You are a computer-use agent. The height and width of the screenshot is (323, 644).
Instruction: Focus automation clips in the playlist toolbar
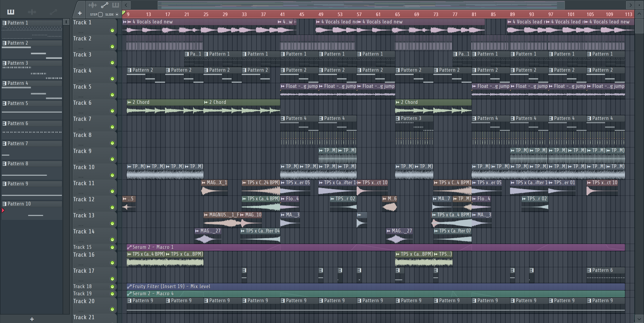(x=104, y=5)
